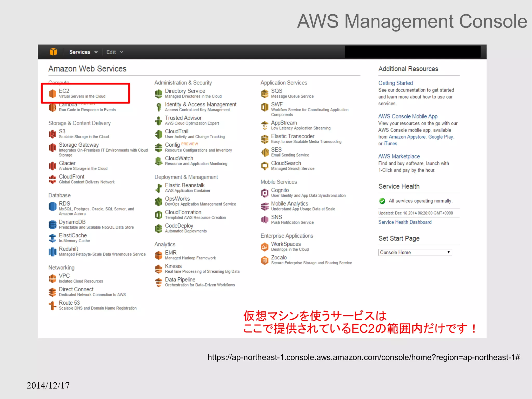The height and width of the screenshot is (399, 532).
Task: Open the Getting Started link
Action: pos(395,83)
